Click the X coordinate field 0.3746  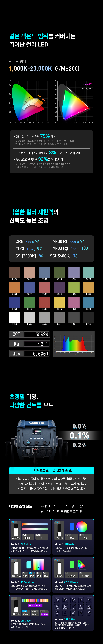[x=72, y=576]
